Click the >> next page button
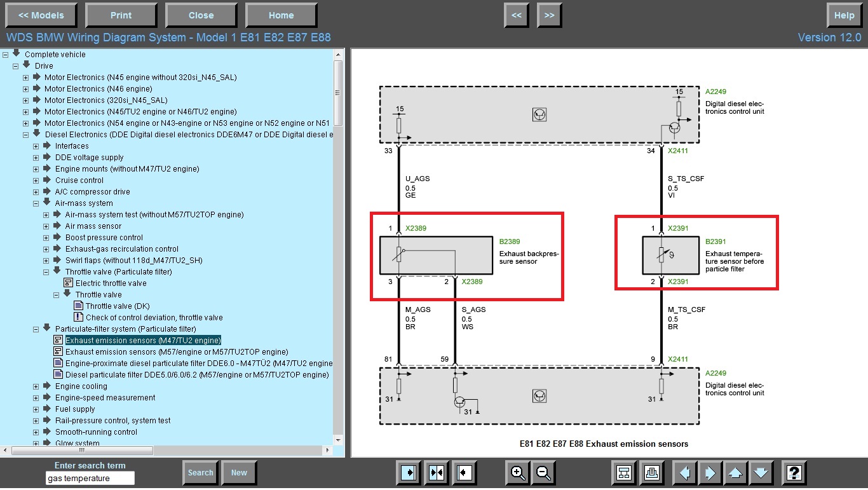 pos(549,15)
